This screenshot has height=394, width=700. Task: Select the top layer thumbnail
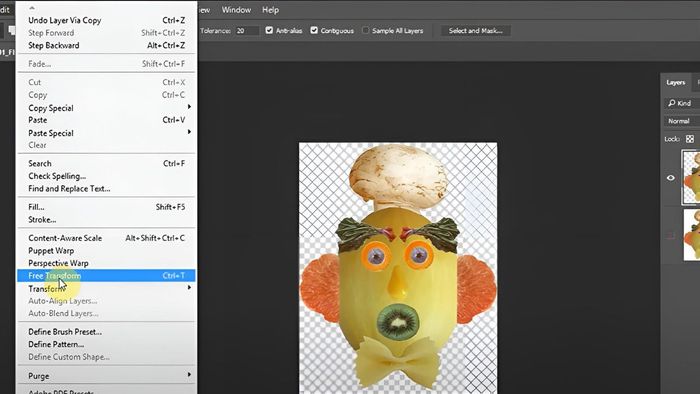(692, 177)
